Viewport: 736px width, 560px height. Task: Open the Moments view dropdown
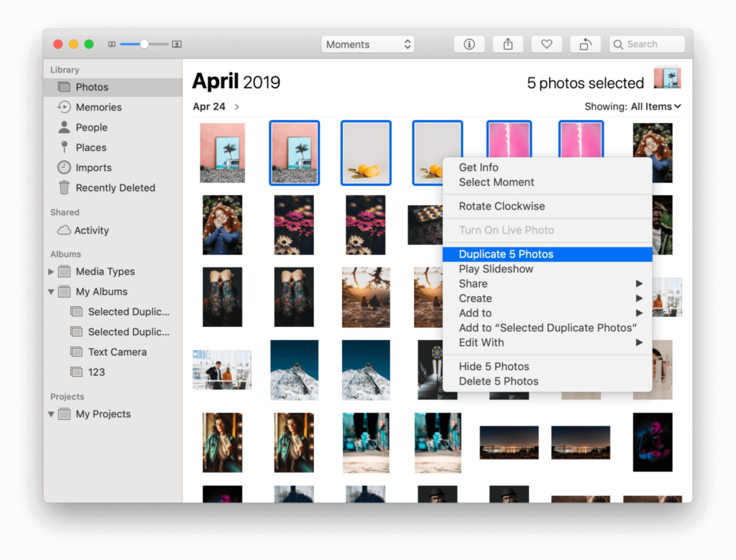coord(368,44)
